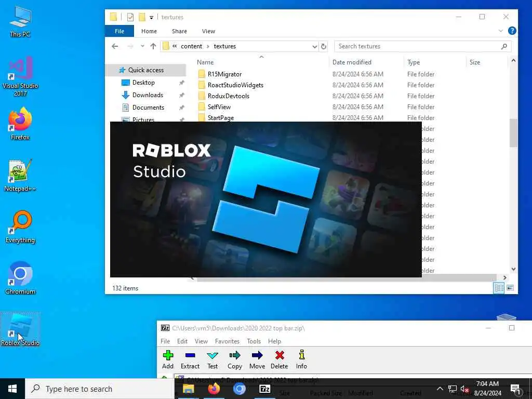Screen dimensions: 532x399
Task: Open the 7-Zip Help menu
Action: [x=274, y=341]
